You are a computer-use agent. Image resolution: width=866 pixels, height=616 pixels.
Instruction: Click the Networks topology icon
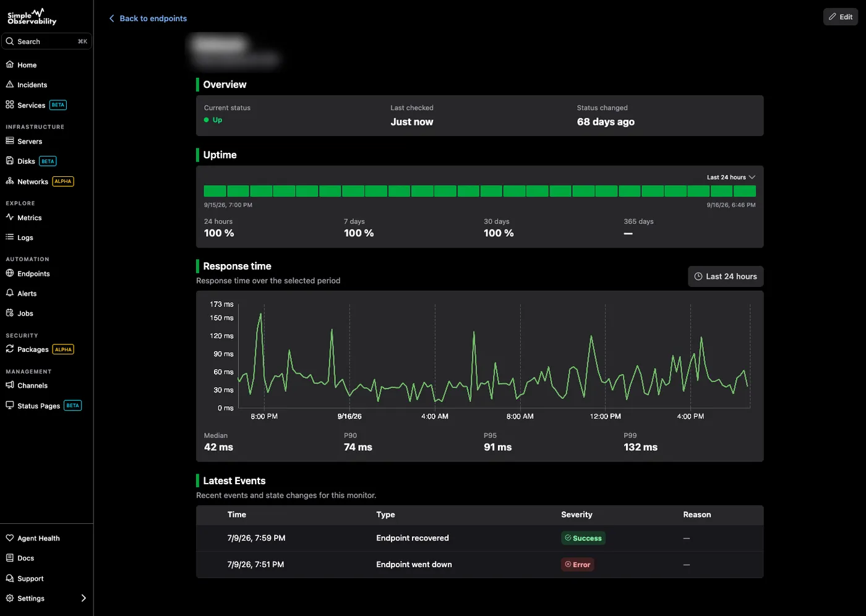pyautogui.click(x=10, y=181)
